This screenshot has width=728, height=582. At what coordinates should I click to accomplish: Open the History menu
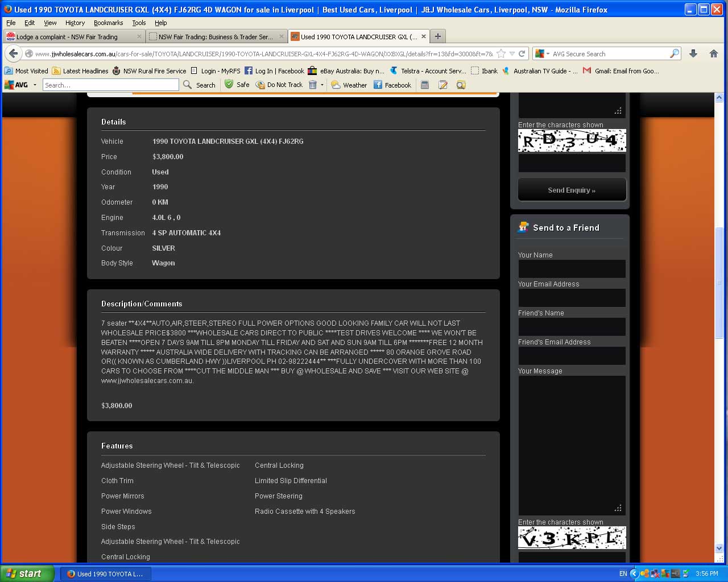(x=75, y=23)
